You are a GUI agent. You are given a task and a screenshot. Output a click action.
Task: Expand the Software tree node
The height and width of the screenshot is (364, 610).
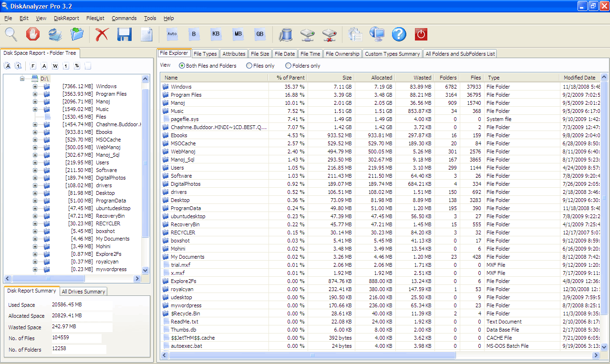(x=35, y=170)
